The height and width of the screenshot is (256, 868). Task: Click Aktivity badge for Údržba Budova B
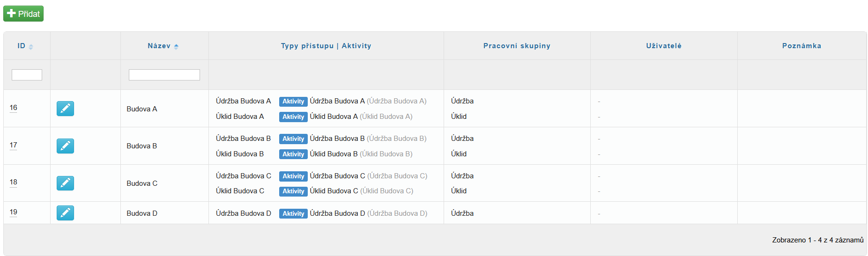pyautogui.click(x=293, y=139)
